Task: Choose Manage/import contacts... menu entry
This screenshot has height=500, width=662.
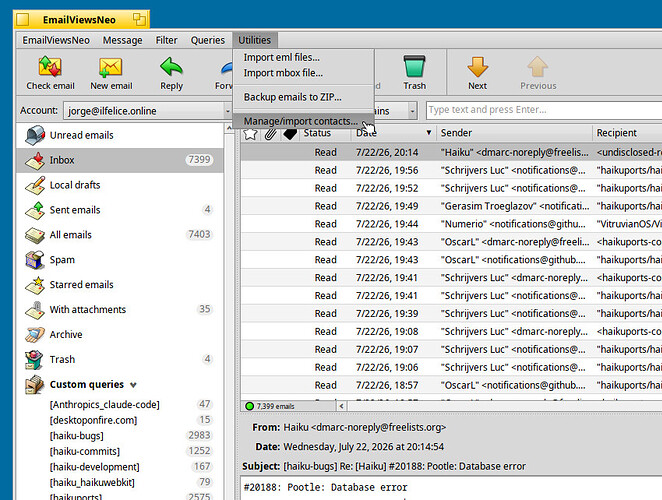Action: (301, 121)
